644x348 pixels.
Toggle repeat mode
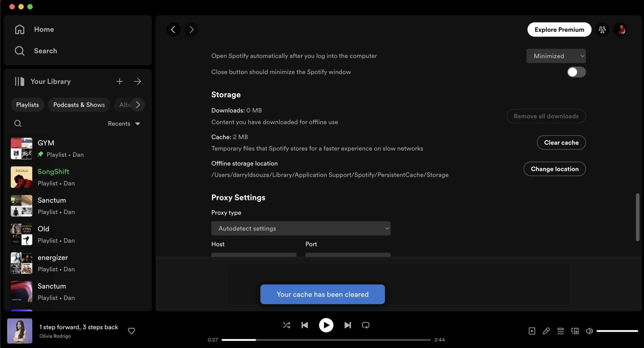pyautogui.click(x=366, y=325)
